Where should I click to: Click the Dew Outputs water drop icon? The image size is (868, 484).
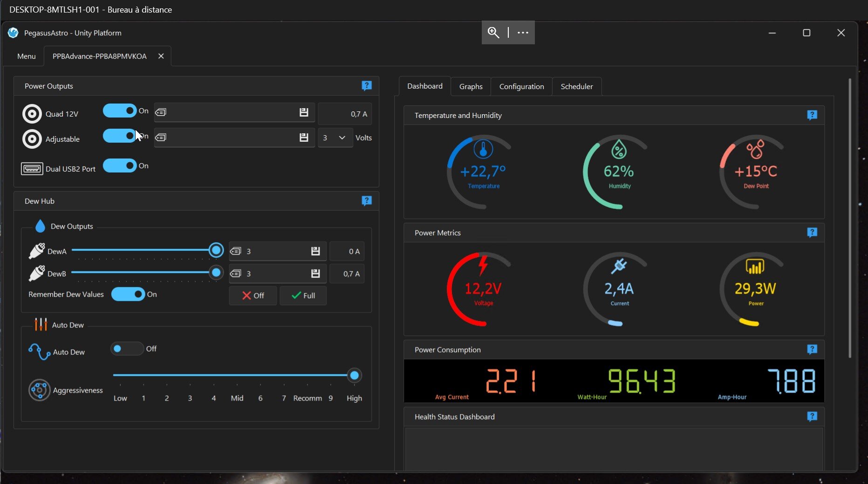[41, 226]
